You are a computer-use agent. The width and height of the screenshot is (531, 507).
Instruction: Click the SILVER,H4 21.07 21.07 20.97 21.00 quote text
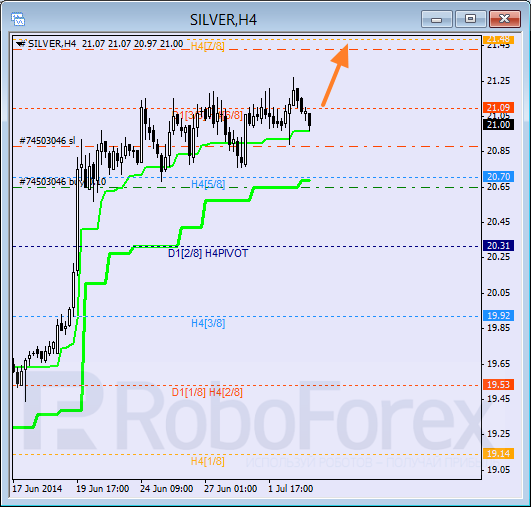(106, 44)
